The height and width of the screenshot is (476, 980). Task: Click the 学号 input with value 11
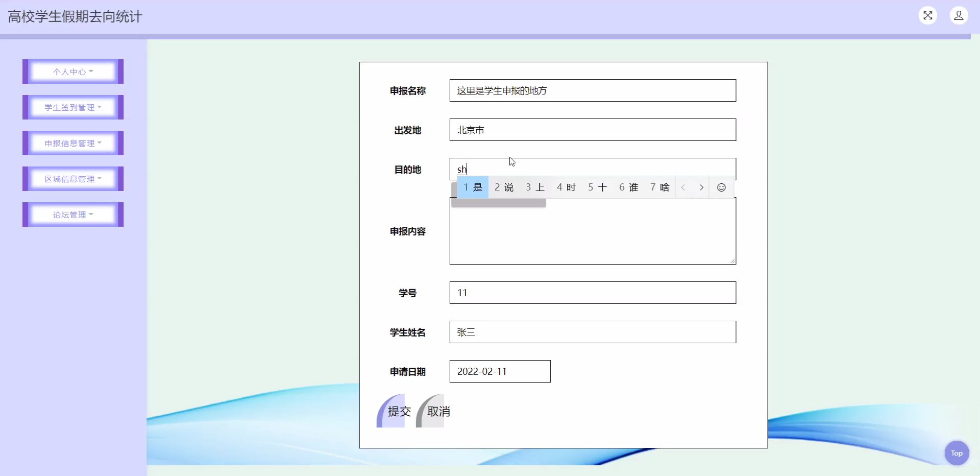pyautogui.click(x=593, y=293)
